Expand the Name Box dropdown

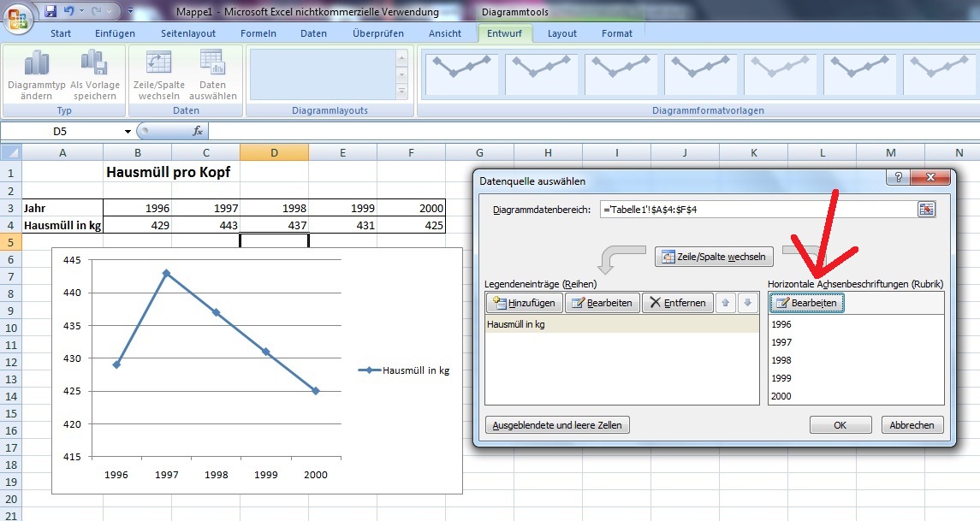pyautogui.click(x=128, y=132)
